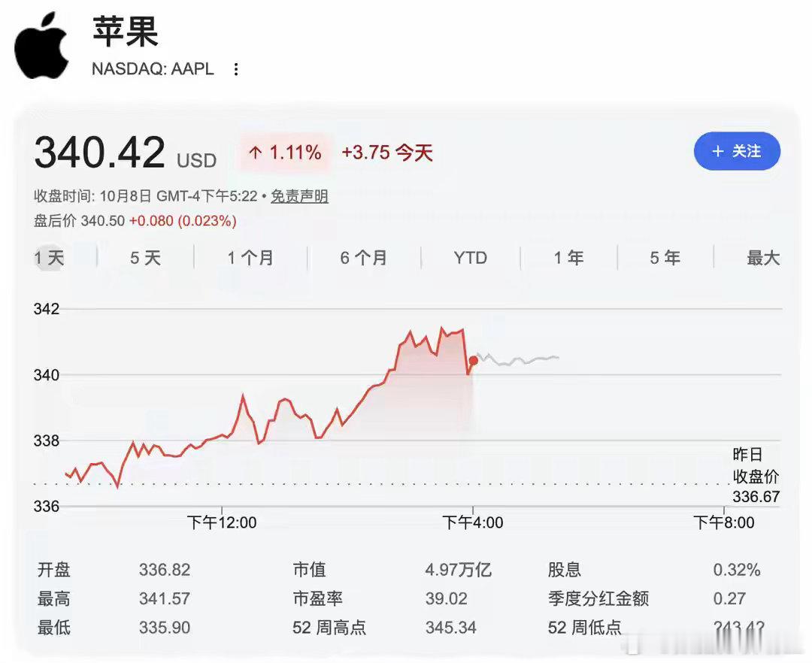The height and width of the screenshot is (663, 812).
Task: Click the 昨日收盘价 336.67 label
Action: tap(756, 476)
